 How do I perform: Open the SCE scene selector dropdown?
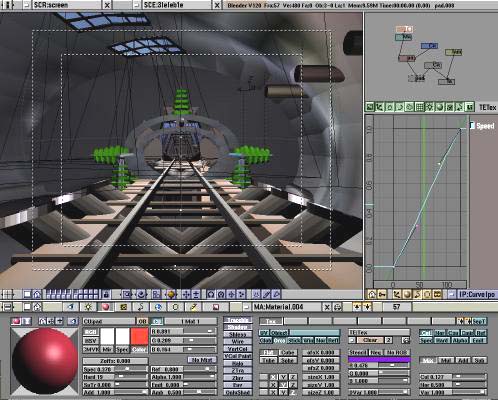[x=136, y=5]
